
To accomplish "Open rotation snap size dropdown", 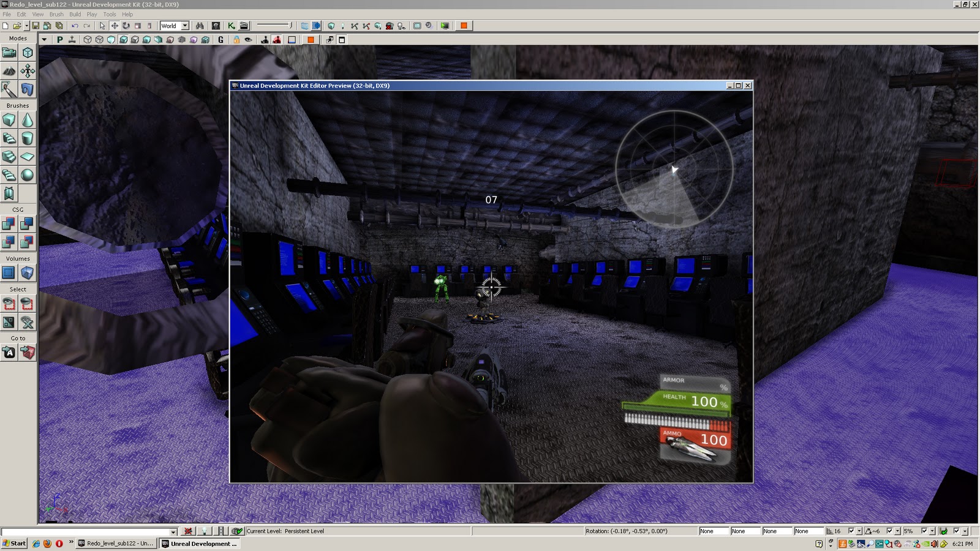I will click(898, 531).
